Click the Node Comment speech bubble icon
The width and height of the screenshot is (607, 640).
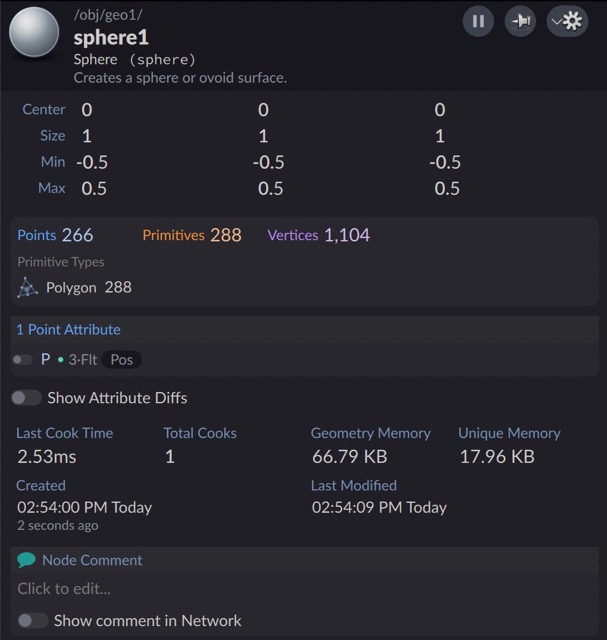[27, 560]
